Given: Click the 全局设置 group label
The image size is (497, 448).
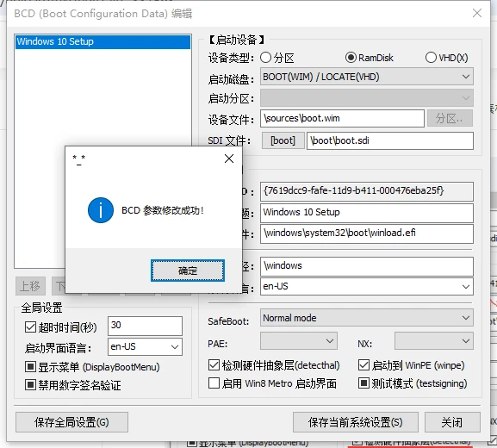Looking at the screenshot, I should 41,308.
